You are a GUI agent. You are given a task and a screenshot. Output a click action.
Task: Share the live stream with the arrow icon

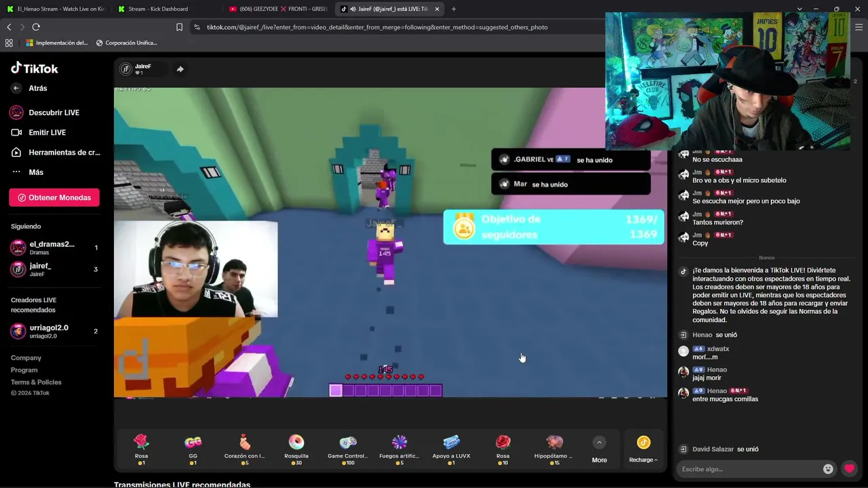pyautogui.click(x=180, y=69)
